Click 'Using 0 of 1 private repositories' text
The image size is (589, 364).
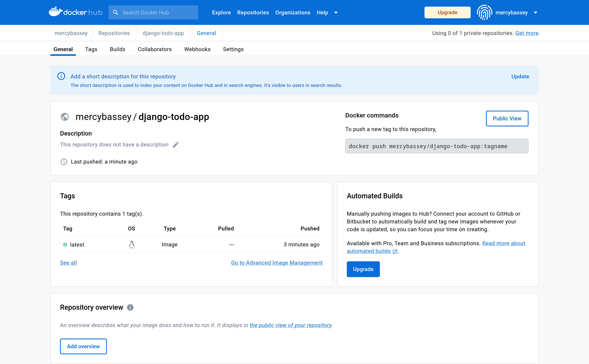(x=473, y=33)
